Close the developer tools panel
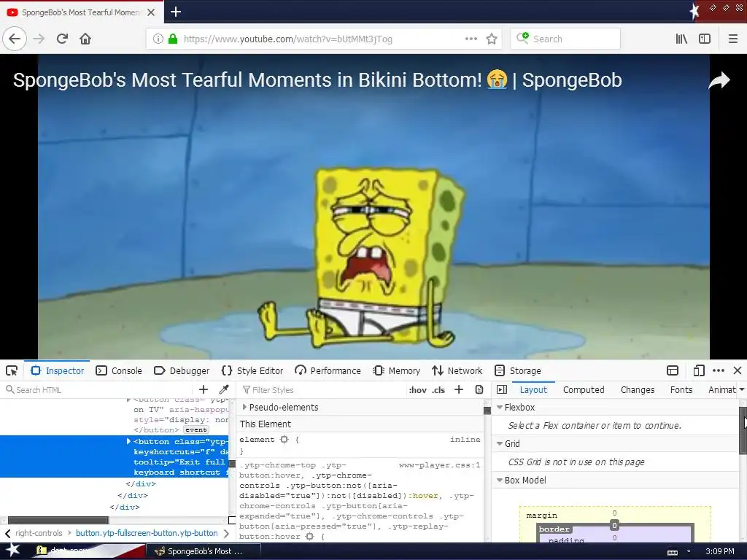747x560 pixels. click(738, 370)
